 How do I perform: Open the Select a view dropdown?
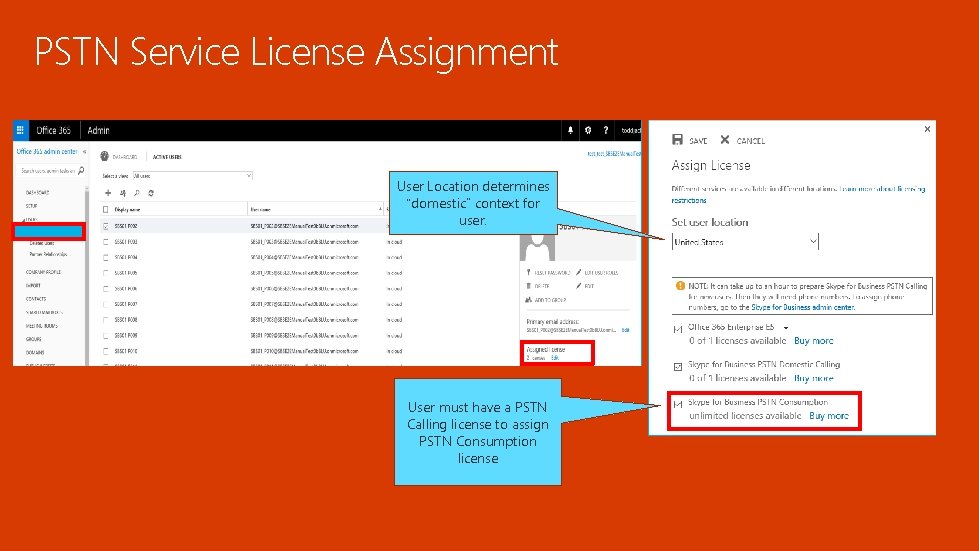pos(192,176)
